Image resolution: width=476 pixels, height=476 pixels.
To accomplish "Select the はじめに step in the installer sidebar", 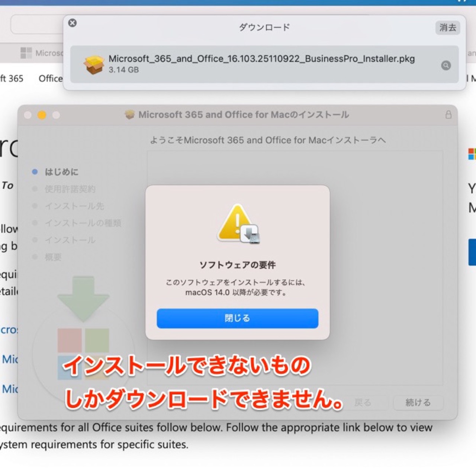I will pyautogui.click(x=61, y=172).
